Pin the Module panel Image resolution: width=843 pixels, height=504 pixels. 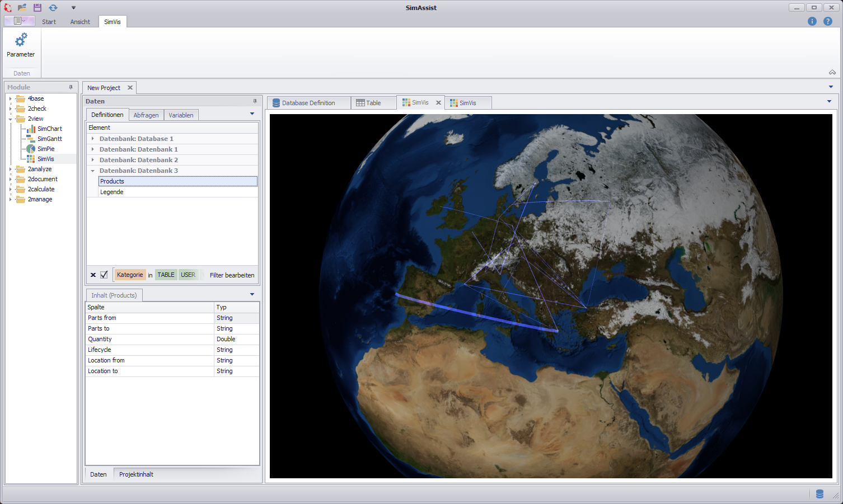point(71,87)
